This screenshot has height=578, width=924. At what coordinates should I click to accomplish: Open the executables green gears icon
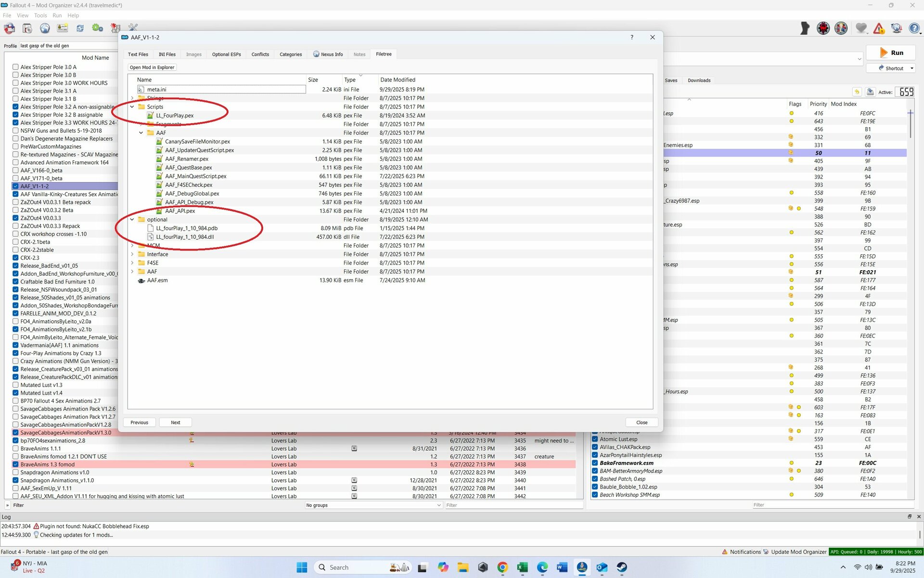(x=98, y=28)
